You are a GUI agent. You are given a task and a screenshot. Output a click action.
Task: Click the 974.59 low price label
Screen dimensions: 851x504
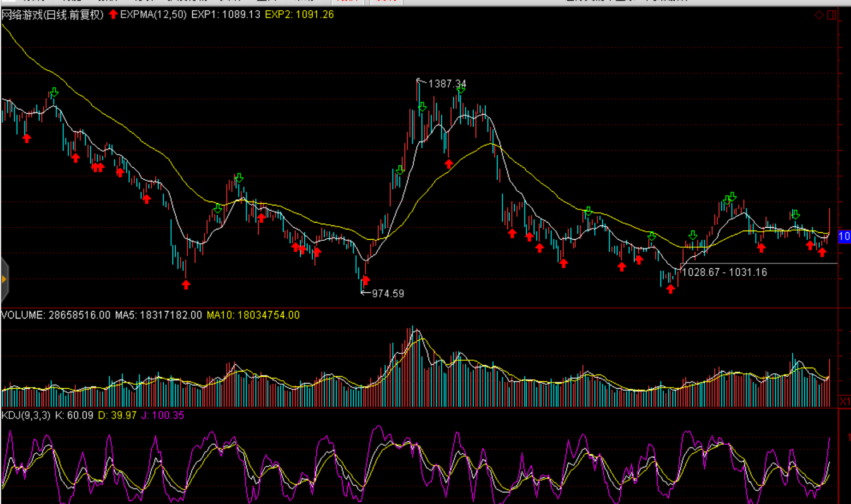(x=388, y=293)
